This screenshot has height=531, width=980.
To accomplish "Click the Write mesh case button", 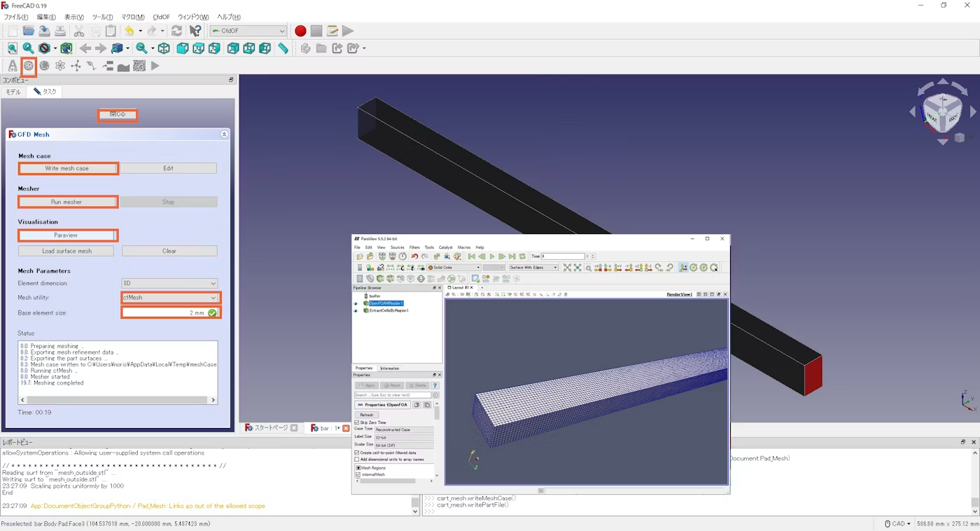I will click(x=67, y=168).
